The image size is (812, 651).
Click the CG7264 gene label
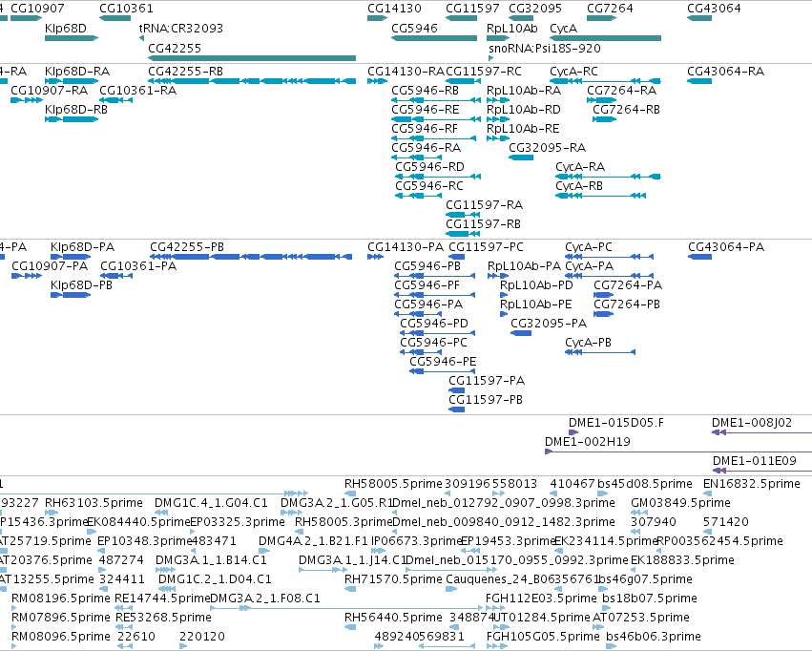coord(610,9)
